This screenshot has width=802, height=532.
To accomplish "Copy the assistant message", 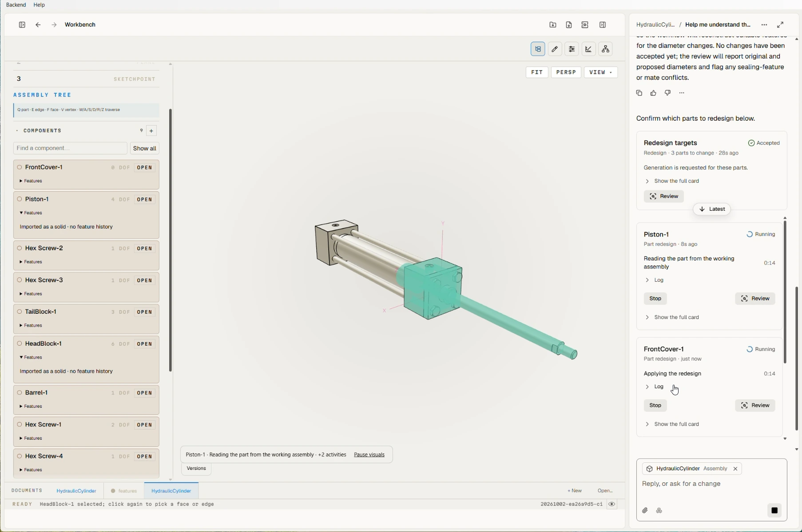I will tap(639, 93).
